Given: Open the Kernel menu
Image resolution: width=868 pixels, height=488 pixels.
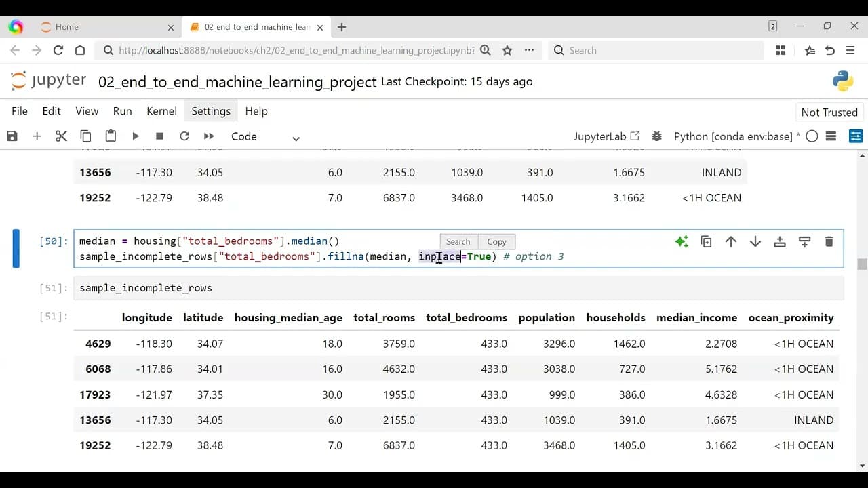Looking at the screenshot, I should [x=162, y=111].
